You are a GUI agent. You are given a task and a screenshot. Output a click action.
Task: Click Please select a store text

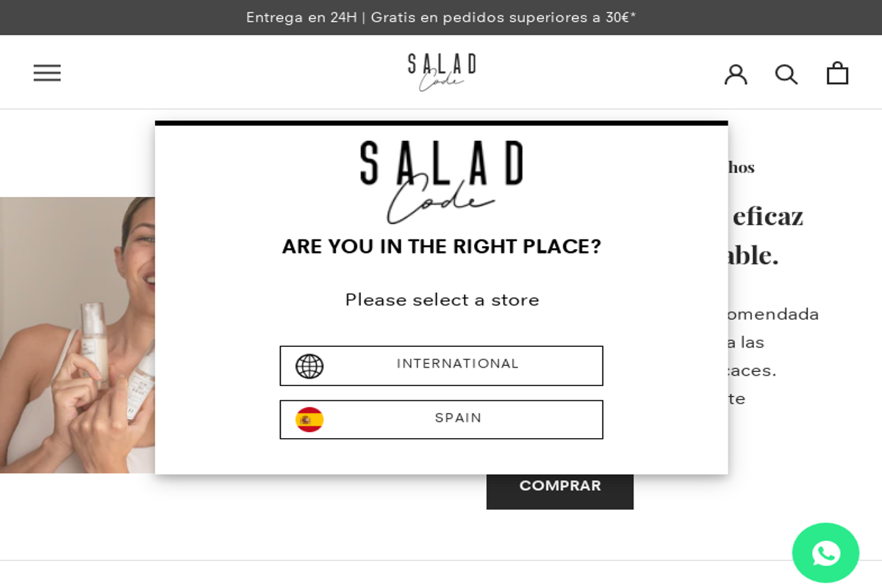tap(441, 299)
